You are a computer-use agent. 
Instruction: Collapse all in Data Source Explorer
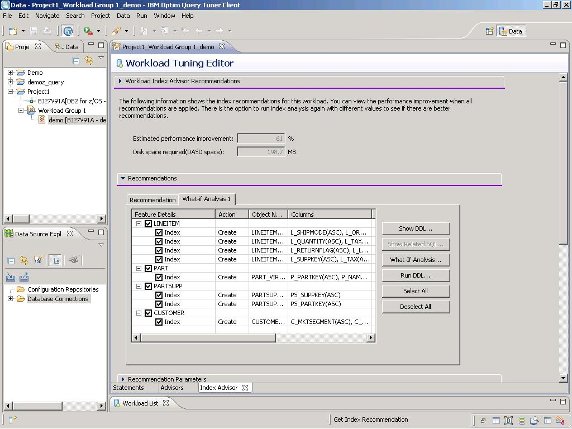pos(11,260)
